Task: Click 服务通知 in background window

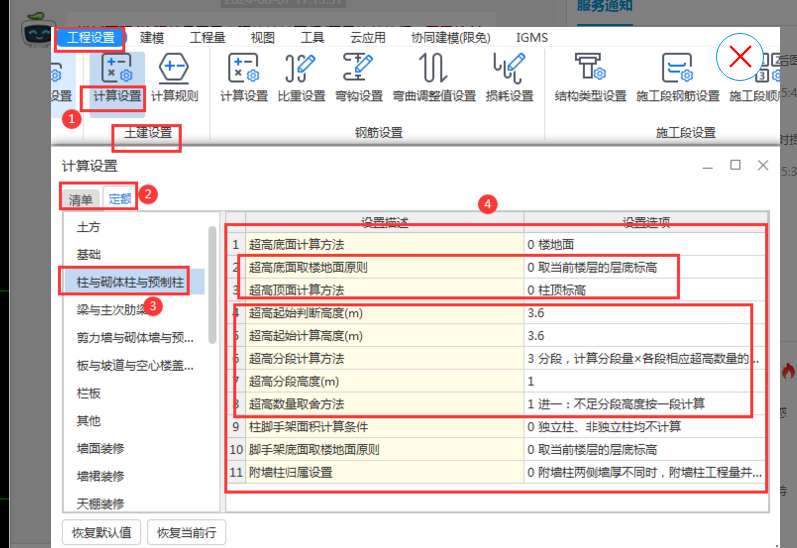Action: [x=604, y=6]
